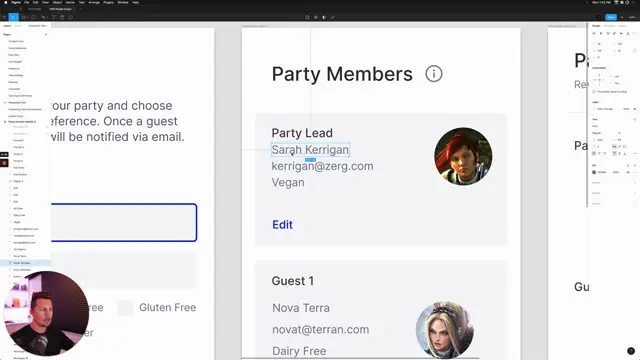640x360 pixels.
Task: Click the blue-outlined input box on left frame
Action: click(x=124, y=222)
